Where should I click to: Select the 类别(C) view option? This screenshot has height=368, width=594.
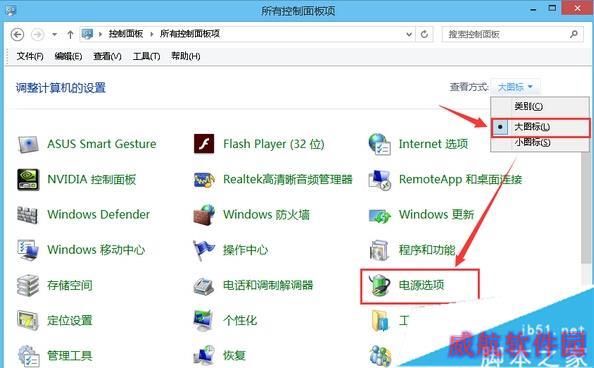(540, 106)
